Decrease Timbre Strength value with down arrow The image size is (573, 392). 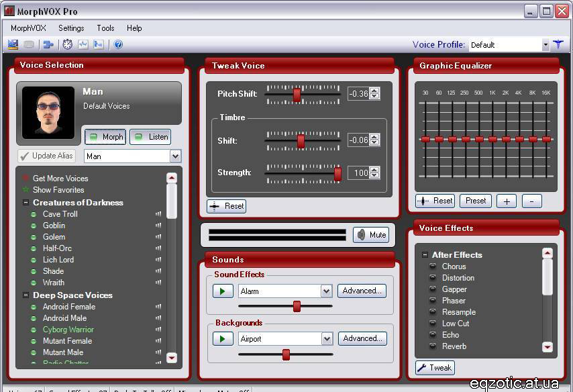click(374, 175)
